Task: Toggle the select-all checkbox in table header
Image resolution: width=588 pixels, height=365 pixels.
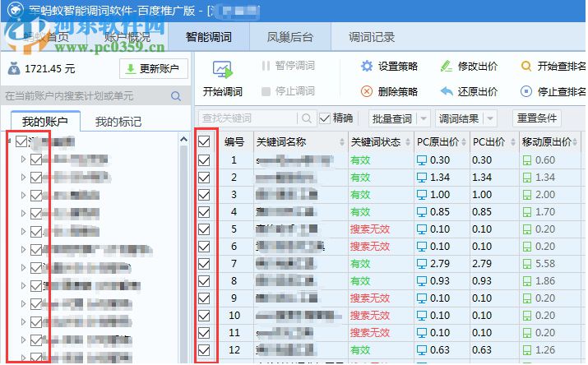Action: coord(204,141)
